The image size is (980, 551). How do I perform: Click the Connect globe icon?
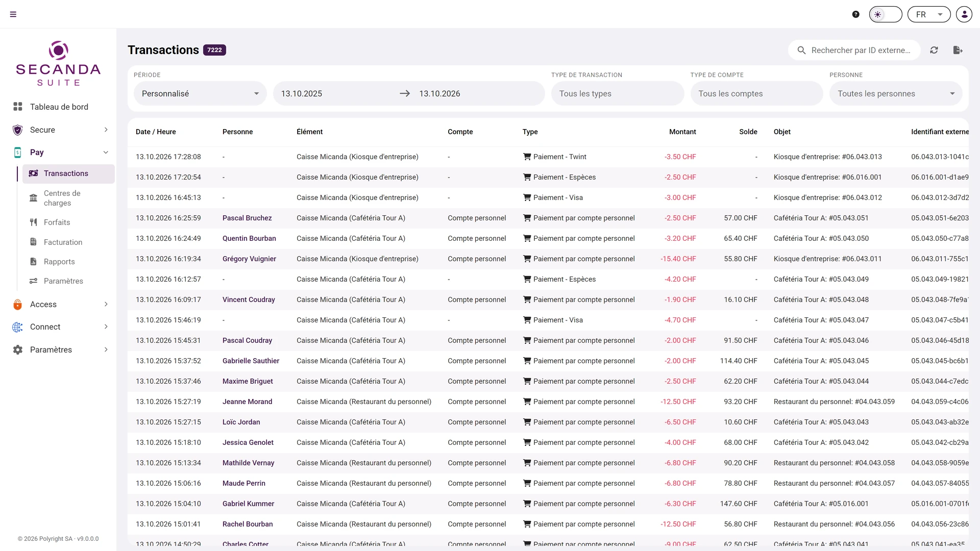click(18, 327)
